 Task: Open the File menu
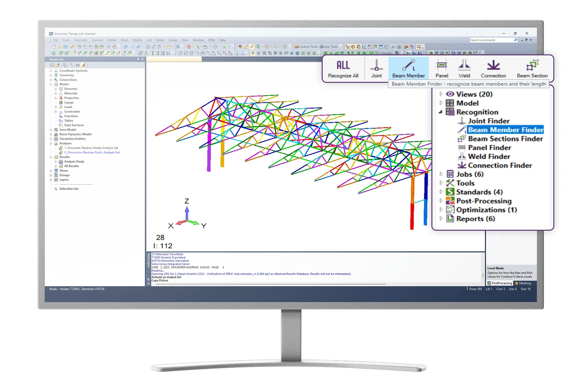click(x=55, y=40)
